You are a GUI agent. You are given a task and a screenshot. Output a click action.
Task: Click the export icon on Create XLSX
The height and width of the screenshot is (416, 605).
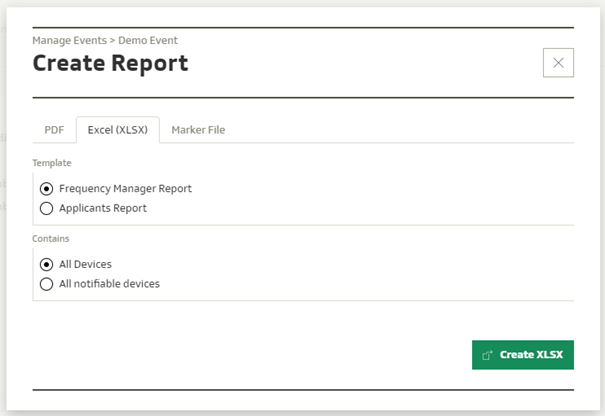point(487,355)
